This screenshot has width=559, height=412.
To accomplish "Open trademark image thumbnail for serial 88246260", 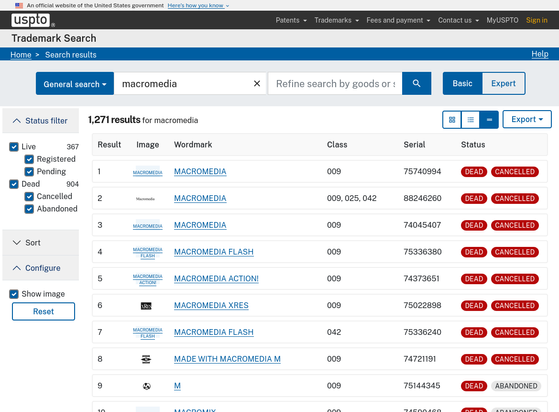I will click(x=145, y=199).
